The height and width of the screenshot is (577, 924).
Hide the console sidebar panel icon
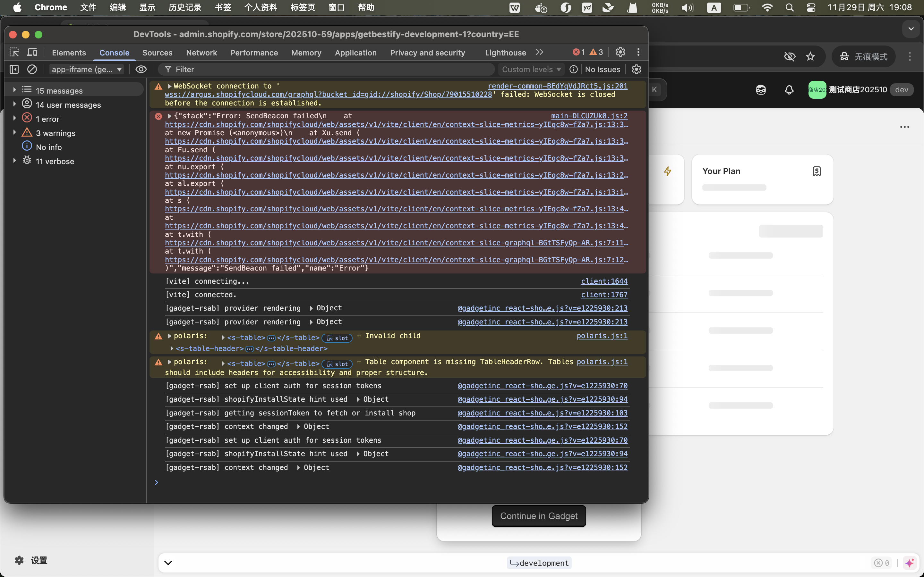14,70
